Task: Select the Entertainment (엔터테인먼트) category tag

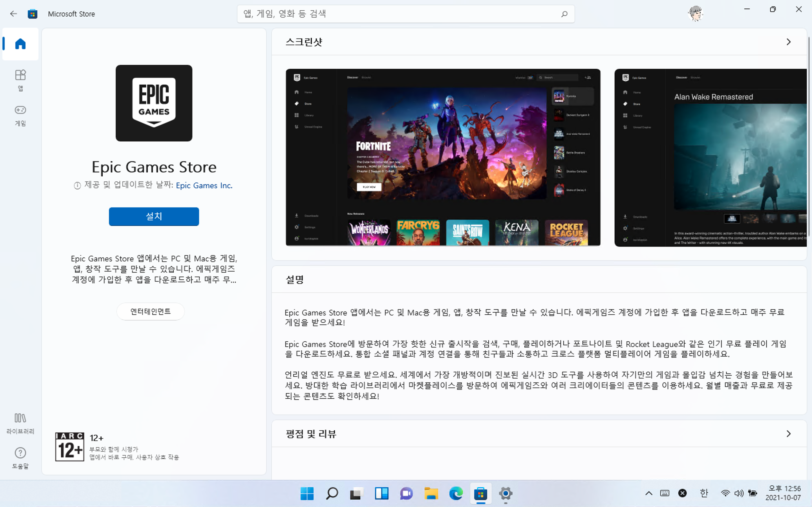Action: click(x=150, y=311)
